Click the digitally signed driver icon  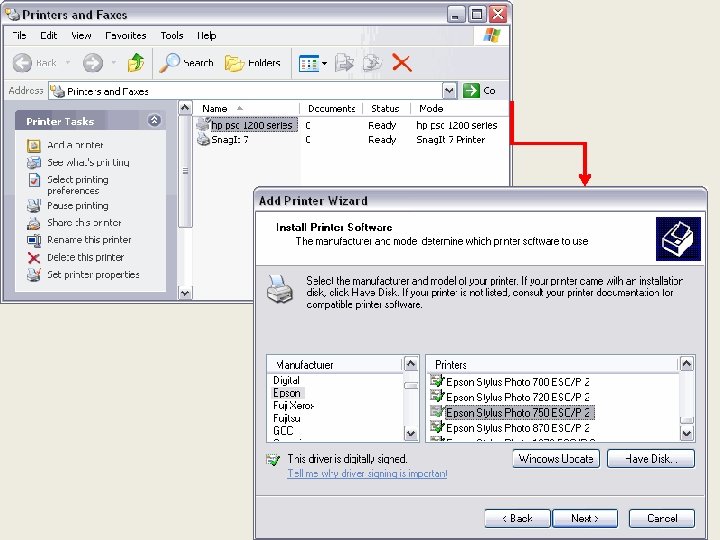[x=273, y=459]
